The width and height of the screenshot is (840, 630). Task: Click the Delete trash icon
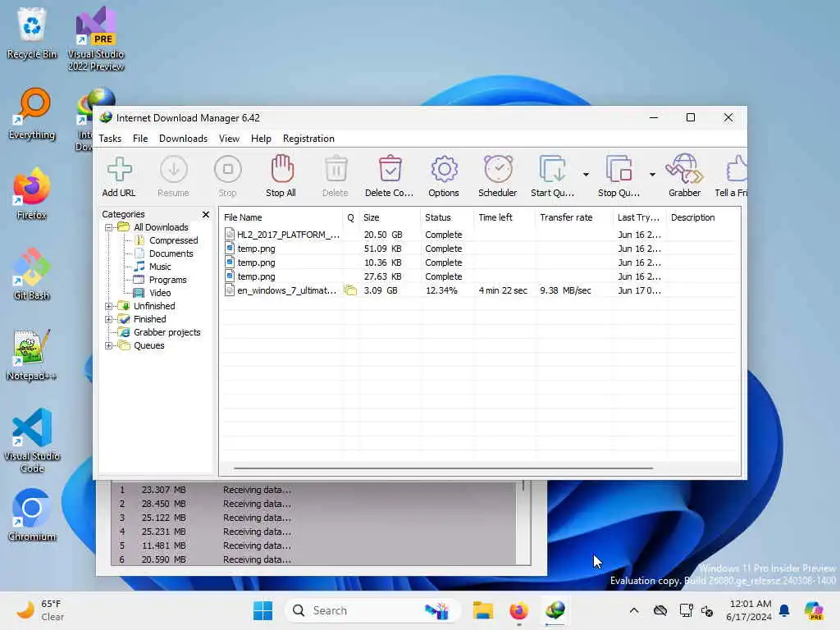tap(336, 176)
